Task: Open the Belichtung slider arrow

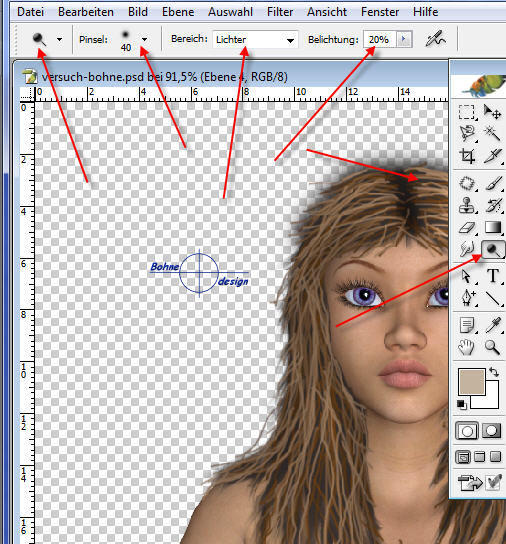Action: (404, 39)
